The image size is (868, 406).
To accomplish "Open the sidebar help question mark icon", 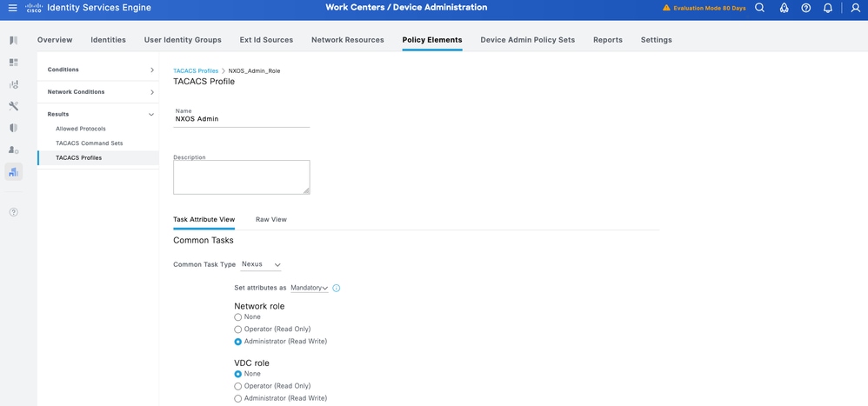I will pyautogui.click(x=14, y=212).
